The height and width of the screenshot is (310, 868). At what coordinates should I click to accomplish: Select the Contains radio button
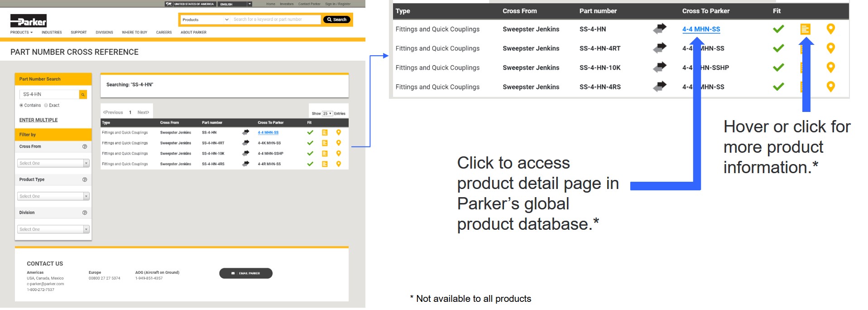pos(21,106)
